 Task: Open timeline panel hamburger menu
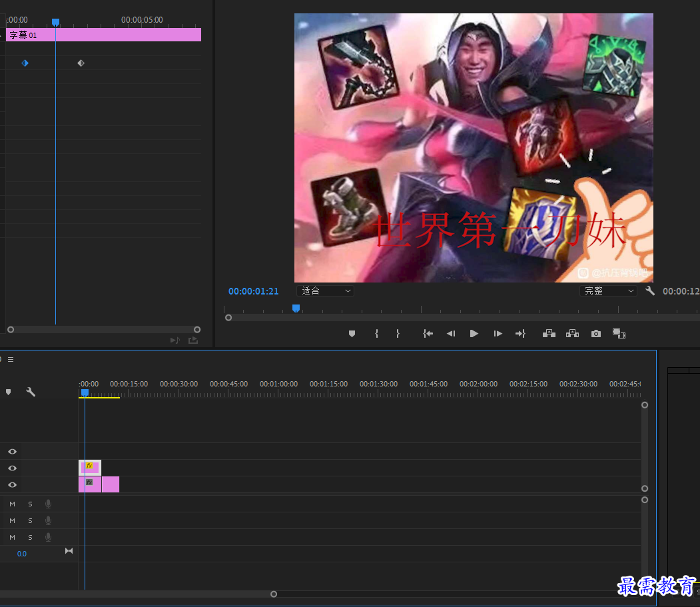pos(11,360)
